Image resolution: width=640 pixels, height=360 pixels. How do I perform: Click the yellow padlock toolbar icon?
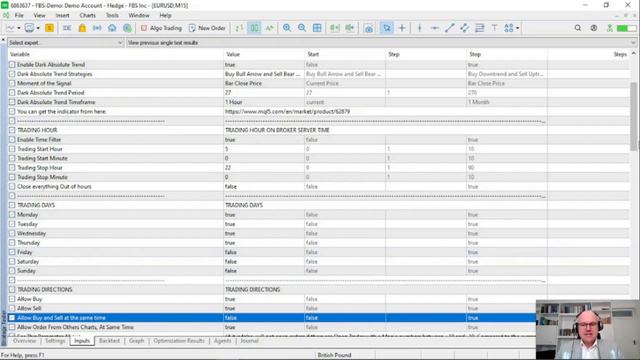82,28
